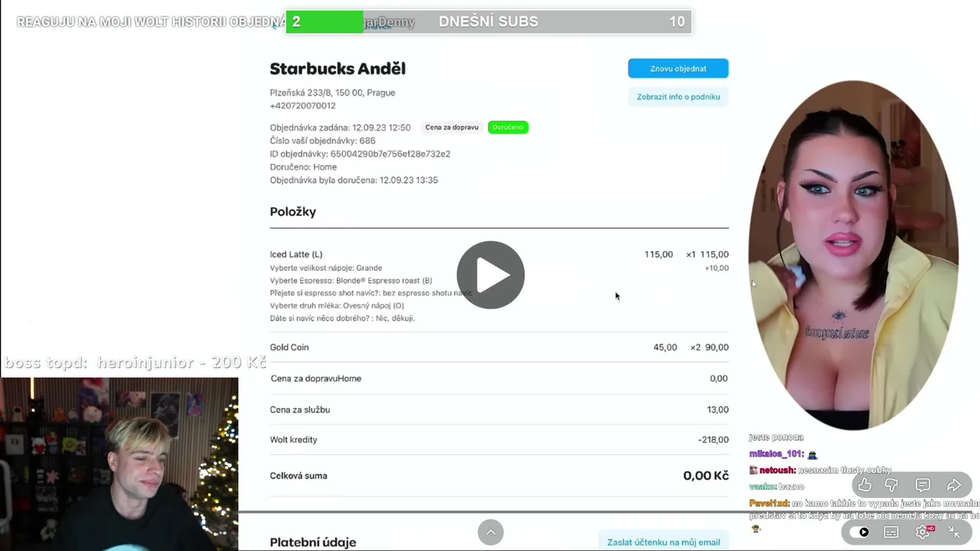Click the boss topd donation text
The width and height of the screenshot is (980, 551).
coord(135,363)
